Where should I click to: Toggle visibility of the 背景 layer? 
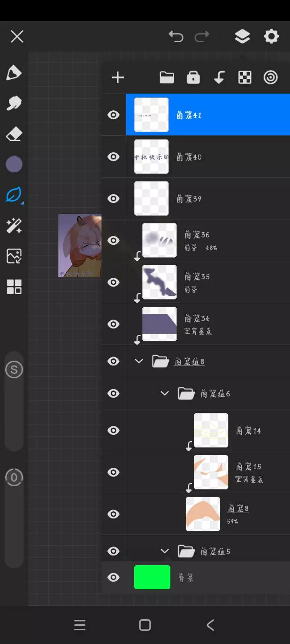pos(114,577)
